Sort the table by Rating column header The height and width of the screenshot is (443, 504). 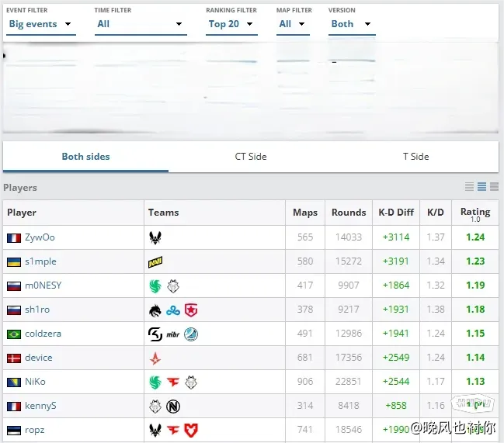point(474,213)
